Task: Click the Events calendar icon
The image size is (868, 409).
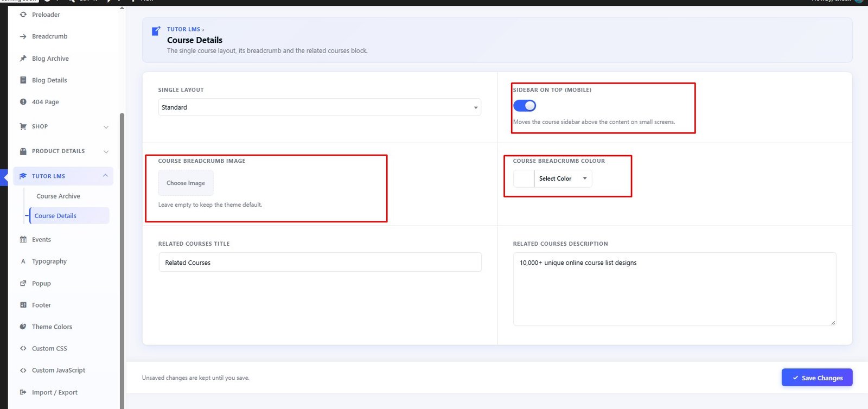Action: point(23,239)
